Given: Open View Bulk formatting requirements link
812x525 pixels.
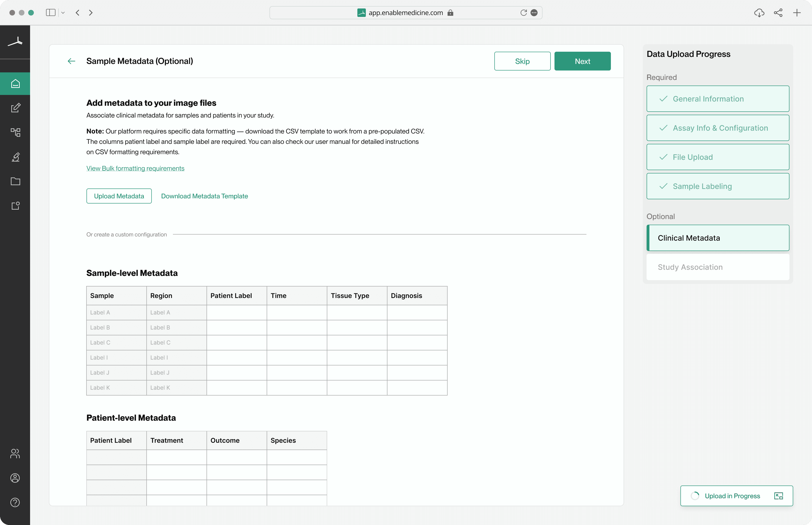Looking at the screenshot, I should pos(135,168).
